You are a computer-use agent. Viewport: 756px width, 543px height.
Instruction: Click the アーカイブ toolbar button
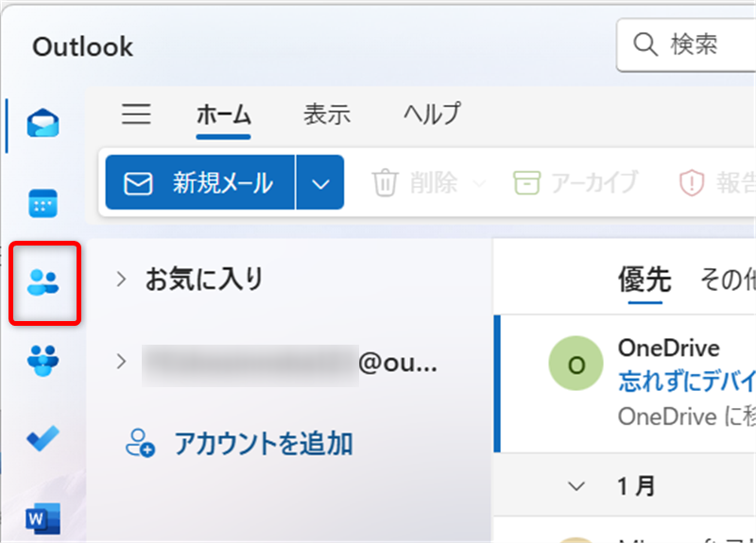(576, 182)
